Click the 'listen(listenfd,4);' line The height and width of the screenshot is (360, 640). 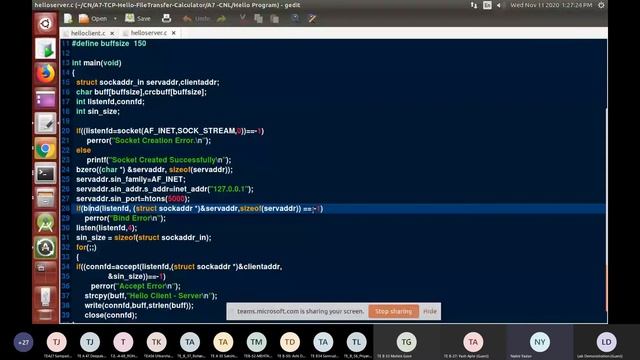point(107,228)
